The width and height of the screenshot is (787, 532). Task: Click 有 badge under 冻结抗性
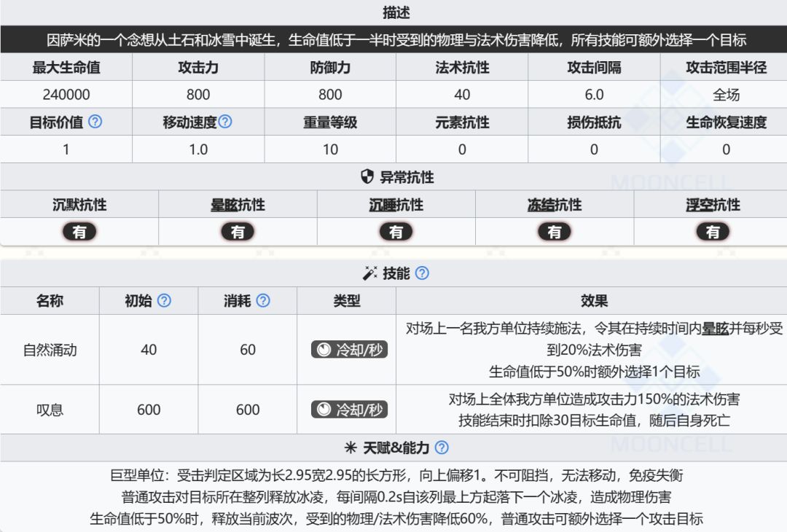pos(554,232)
